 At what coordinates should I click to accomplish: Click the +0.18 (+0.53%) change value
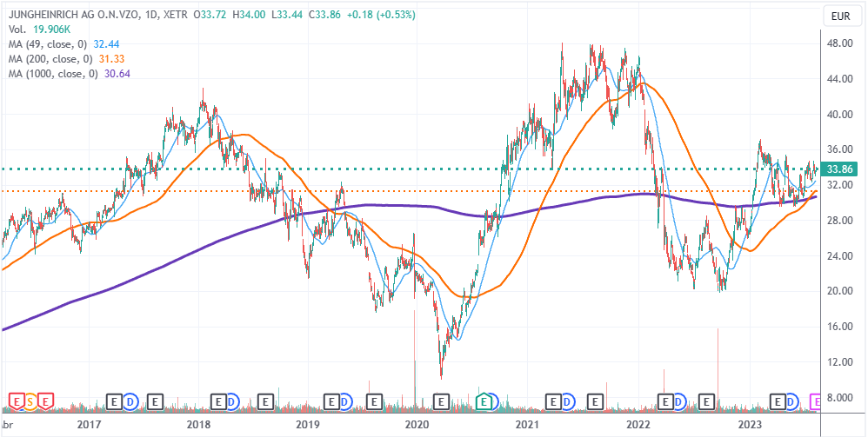pyautogui.click(x=381, y=16)
